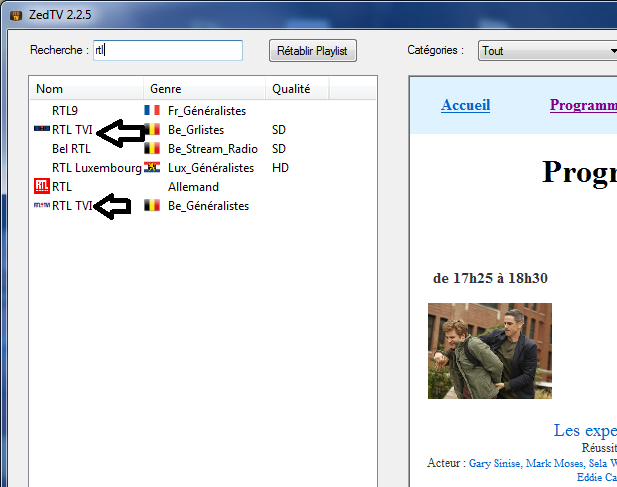
Task: Click the RTL TVI logo in SD row
Action: (x=42, y=128)
